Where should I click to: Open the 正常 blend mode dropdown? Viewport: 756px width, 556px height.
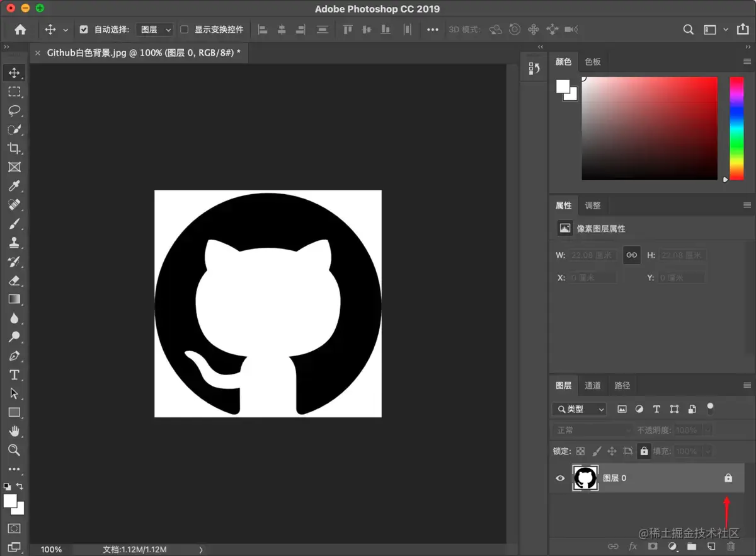click(592, 430)
